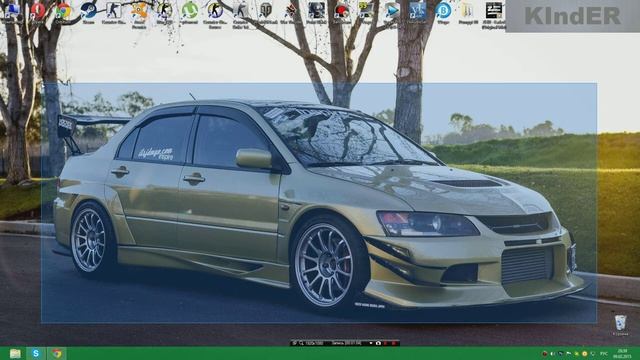
Task: Launch the green uTorrent desktop icon
Action: 189,10
